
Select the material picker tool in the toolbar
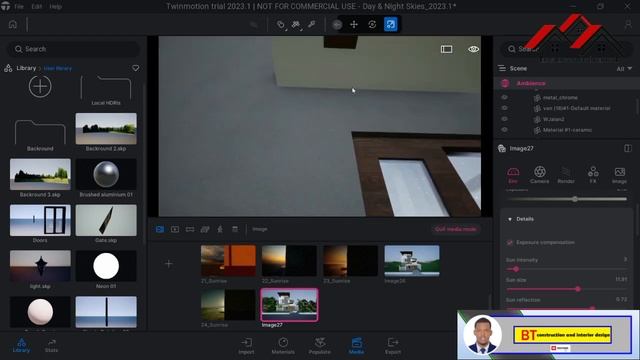311,24
